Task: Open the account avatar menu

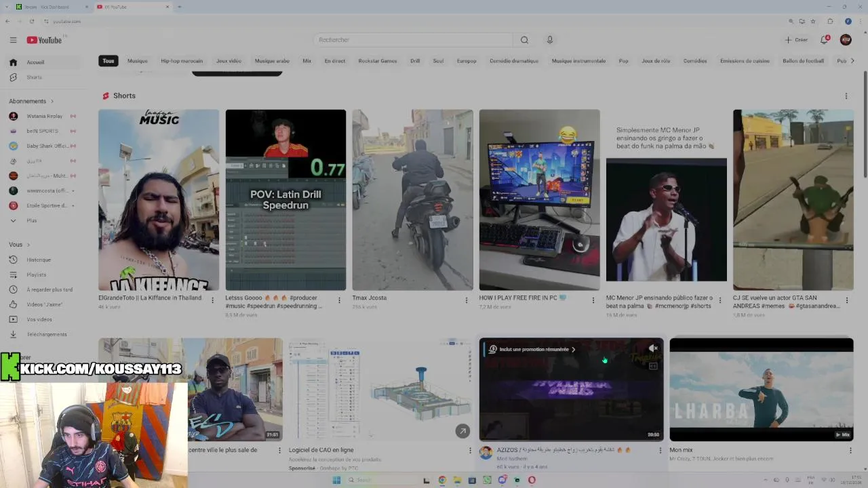Action: pos(846,40)
